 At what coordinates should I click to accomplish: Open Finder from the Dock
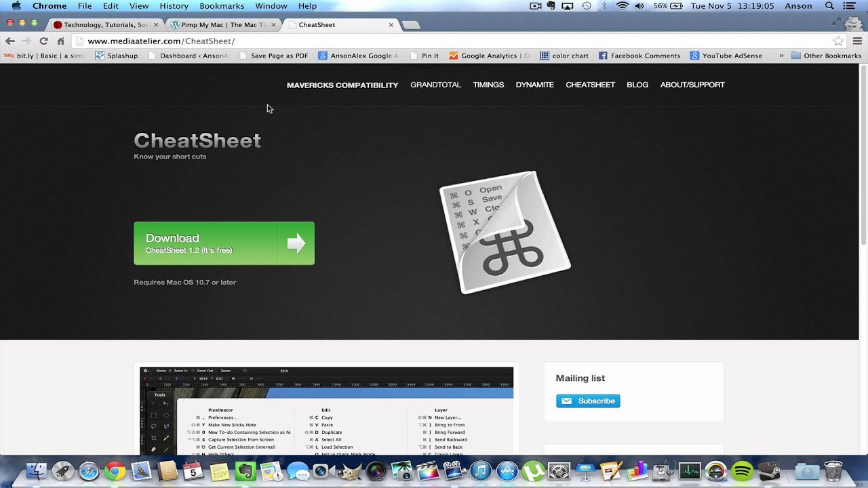(37, 471)
